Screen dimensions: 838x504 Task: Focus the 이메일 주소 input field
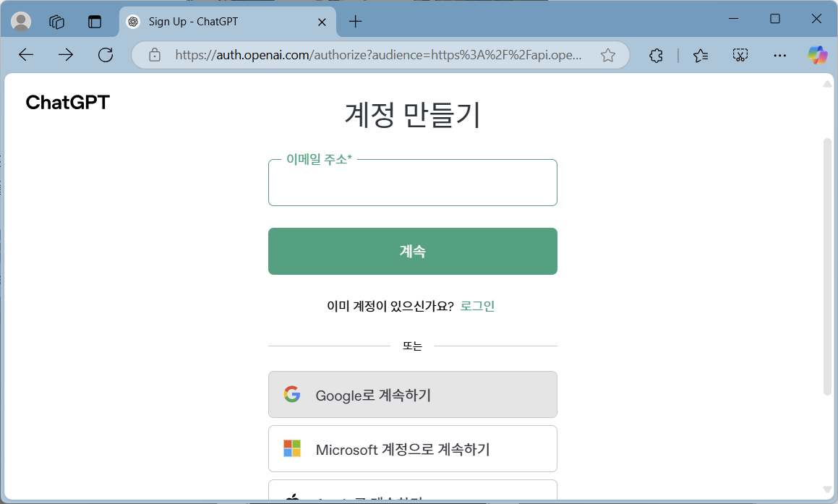[413, 183]
